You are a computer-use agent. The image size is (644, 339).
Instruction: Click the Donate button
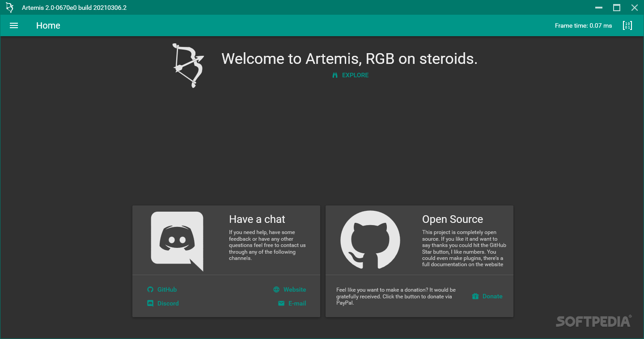[x=487, y=296]
